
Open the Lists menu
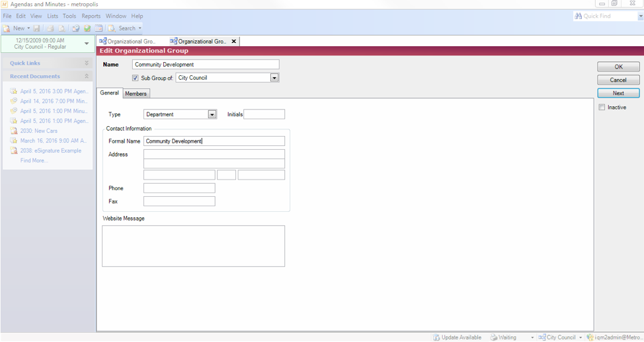point(53,16)
